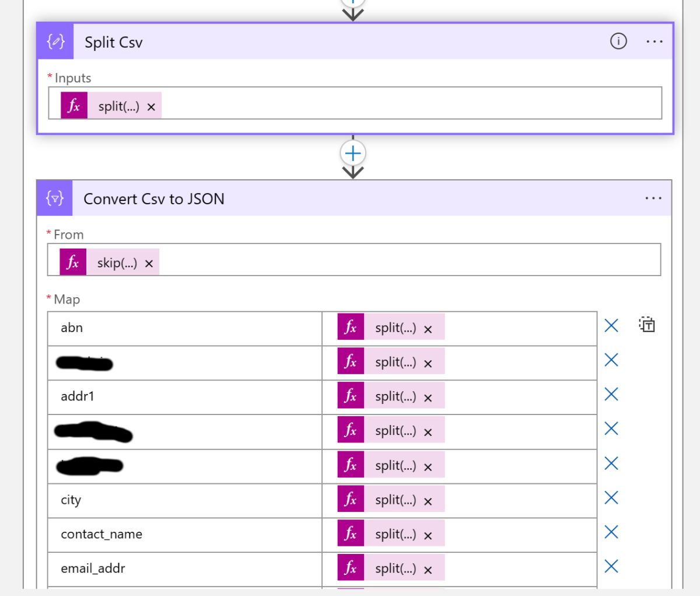Viewport: 700px width, 596px height.
Task: Delete the contact_name map row
Action: tap(611, 532)
